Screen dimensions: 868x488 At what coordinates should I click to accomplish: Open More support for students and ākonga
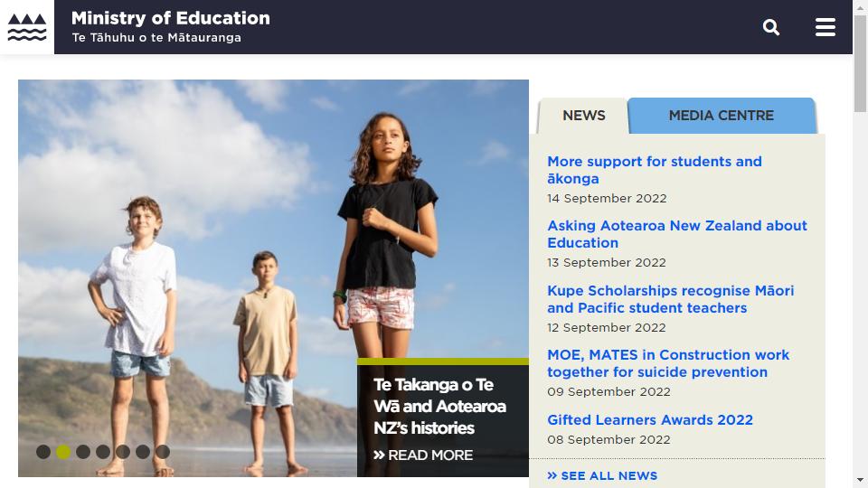655,170
